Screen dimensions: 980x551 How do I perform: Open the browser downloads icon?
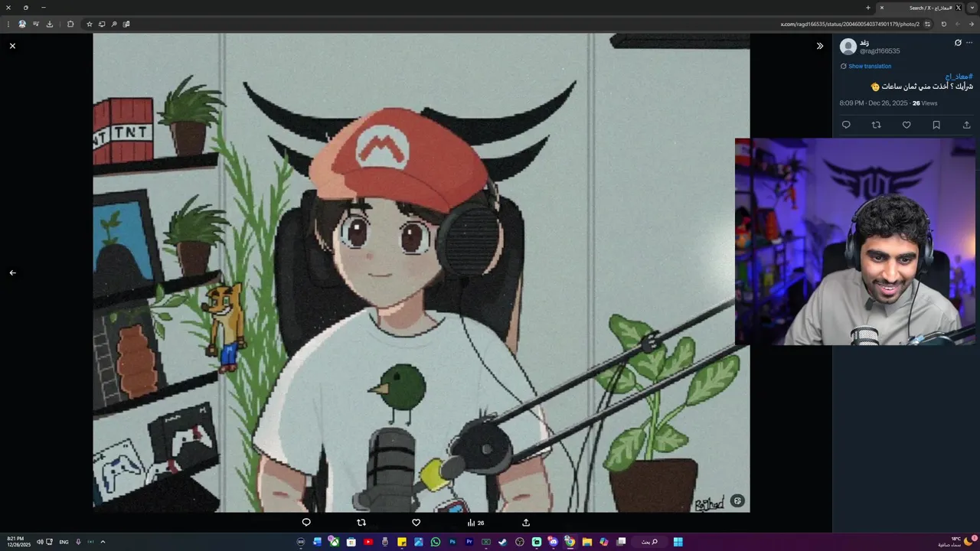(50, 24)
